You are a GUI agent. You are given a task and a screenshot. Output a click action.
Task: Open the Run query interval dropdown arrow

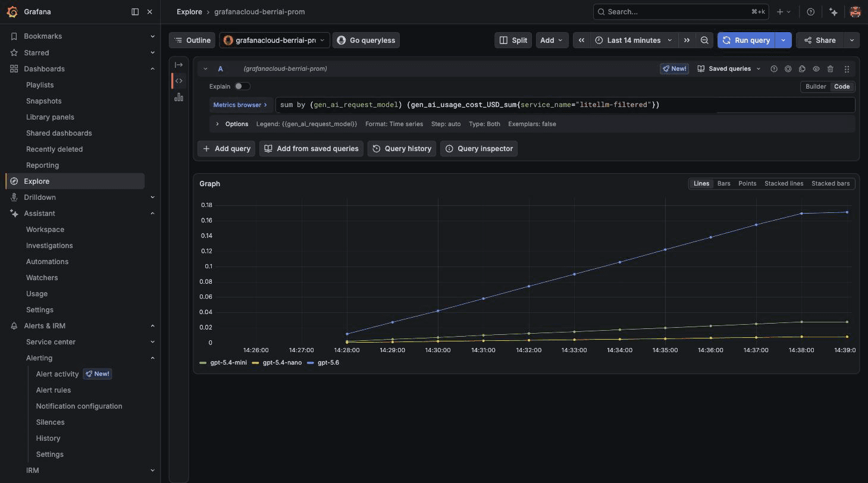[783, 40]
